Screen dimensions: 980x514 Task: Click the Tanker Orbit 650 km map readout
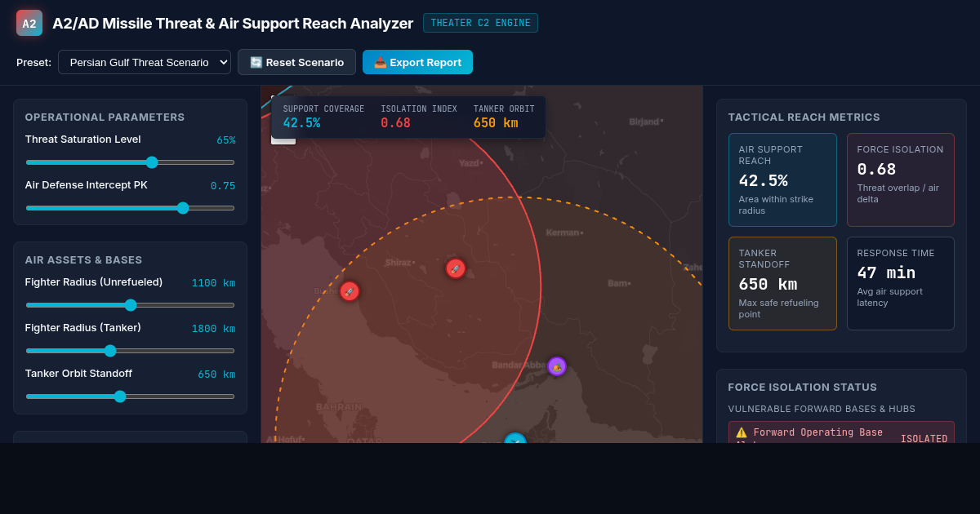pos(504,117)
